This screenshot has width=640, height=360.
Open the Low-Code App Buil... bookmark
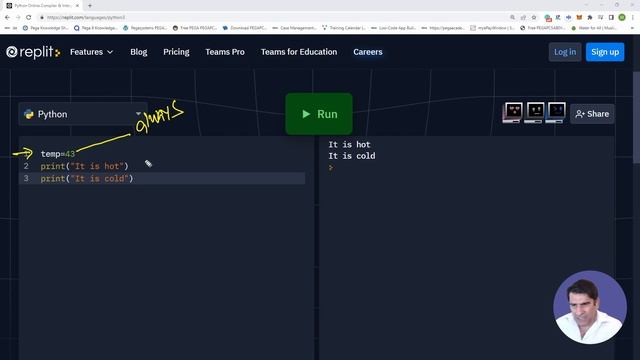coord(393,28)
